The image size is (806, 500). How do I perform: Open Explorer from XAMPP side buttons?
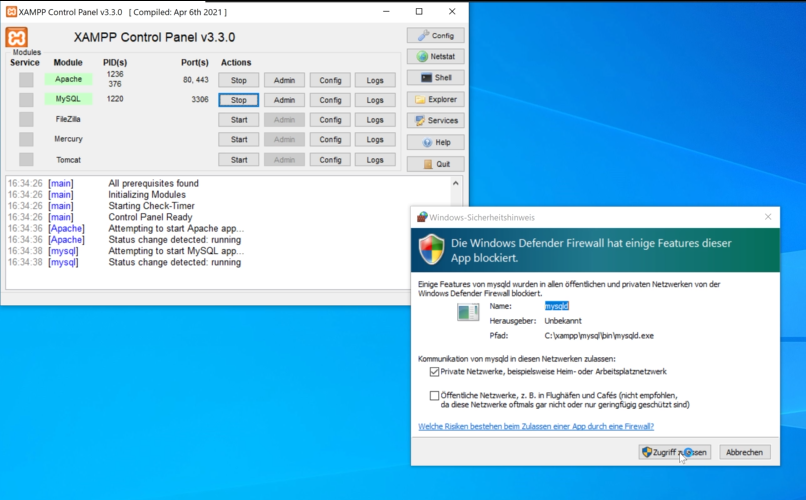[435, 99]
